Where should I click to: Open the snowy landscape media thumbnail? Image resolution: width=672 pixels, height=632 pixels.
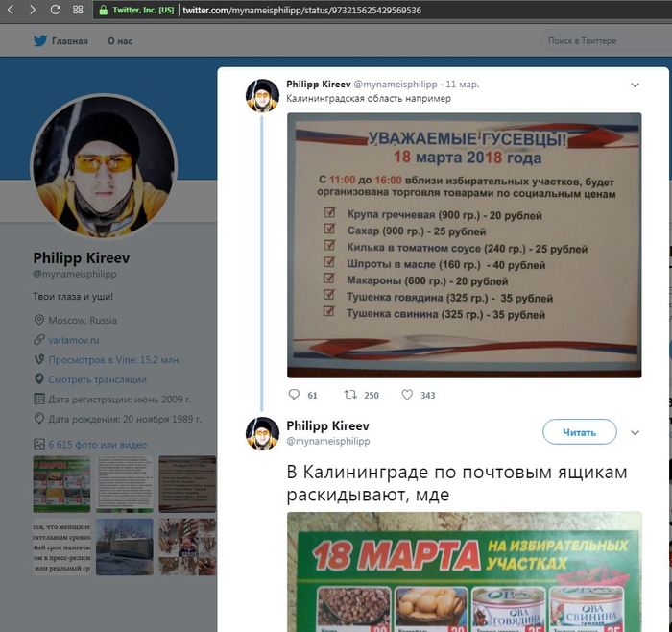tap(124, 547)
